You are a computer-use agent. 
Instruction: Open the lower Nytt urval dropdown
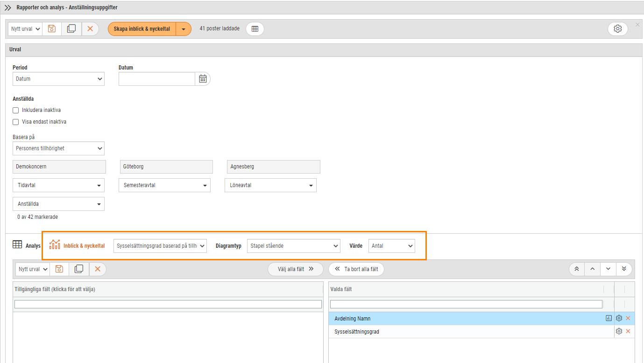point(33,269)
